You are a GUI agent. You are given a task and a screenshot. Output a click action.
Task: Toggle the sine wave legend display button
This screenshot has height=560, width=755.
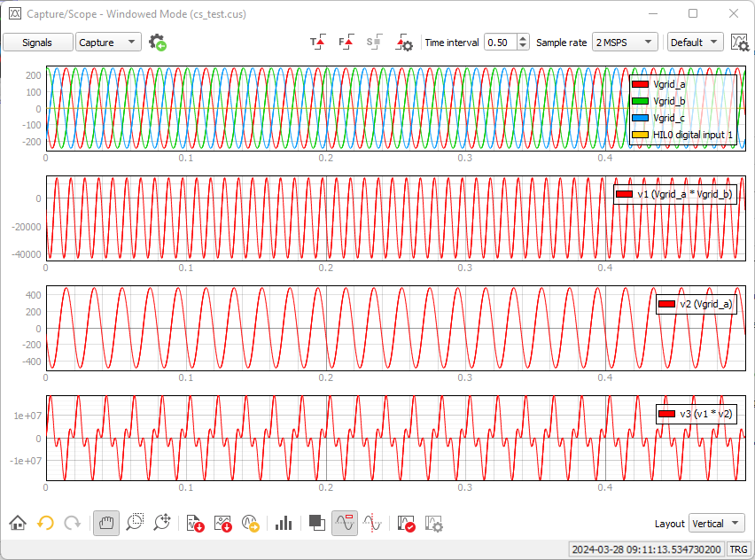click(x=345, y=524)
